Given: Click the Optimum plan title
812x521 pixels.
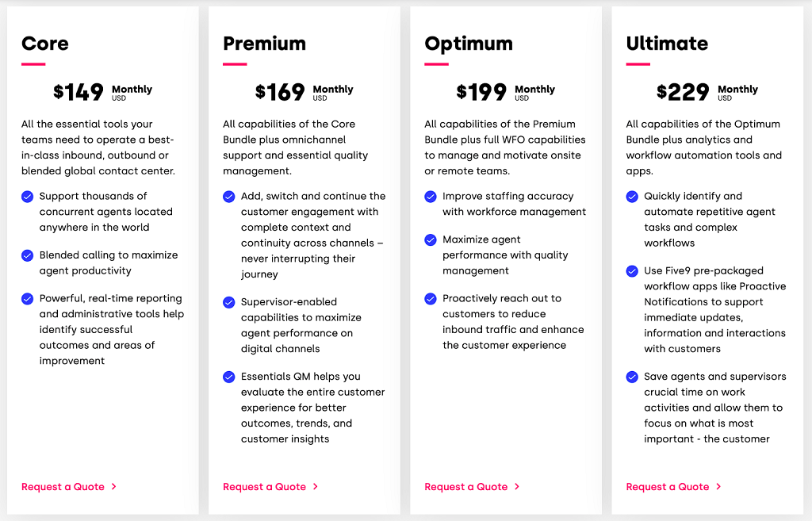Looking at the screenshot, I should coord(469,44).
